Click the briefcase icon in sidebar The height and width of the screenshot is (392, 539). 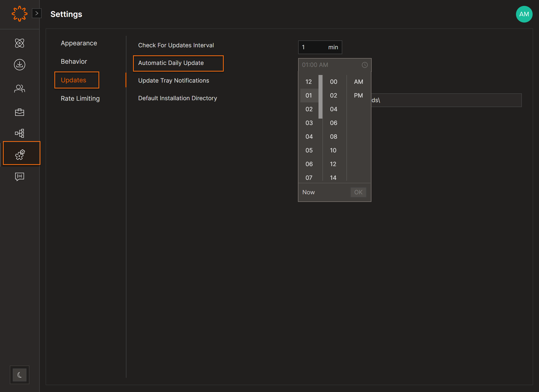(20, 112)
